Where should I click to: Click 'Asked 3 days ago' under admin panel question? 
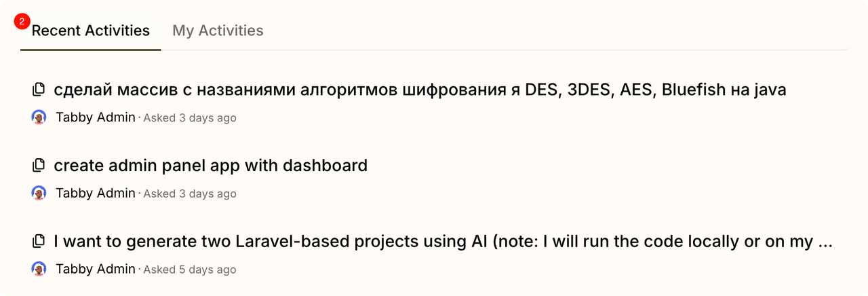click(190, 194)
